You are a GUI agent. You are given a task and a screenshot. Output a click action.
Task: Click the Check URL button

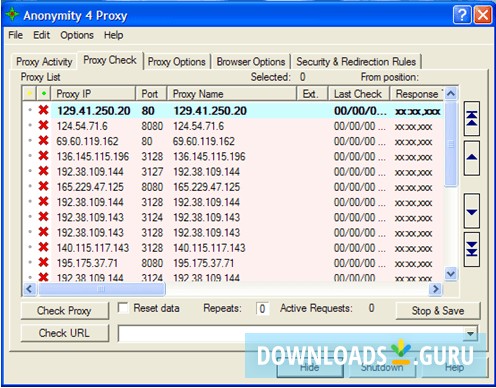64,333
